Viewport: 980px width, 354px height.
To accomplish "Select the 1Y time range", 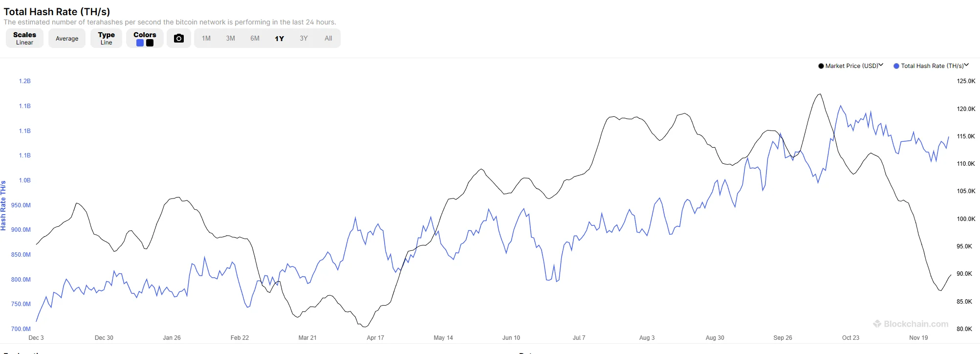I will [280, 39].
